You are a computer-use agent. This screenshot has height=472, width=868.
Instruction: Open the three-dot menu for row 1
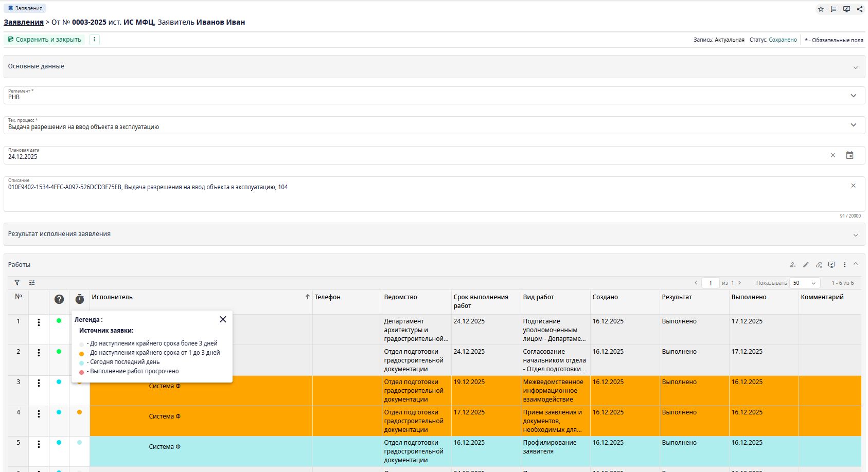click(39, 322)
